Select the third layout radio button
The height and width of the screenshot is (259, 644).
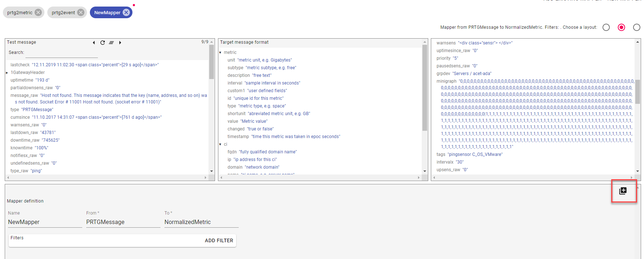coord(637,27)
